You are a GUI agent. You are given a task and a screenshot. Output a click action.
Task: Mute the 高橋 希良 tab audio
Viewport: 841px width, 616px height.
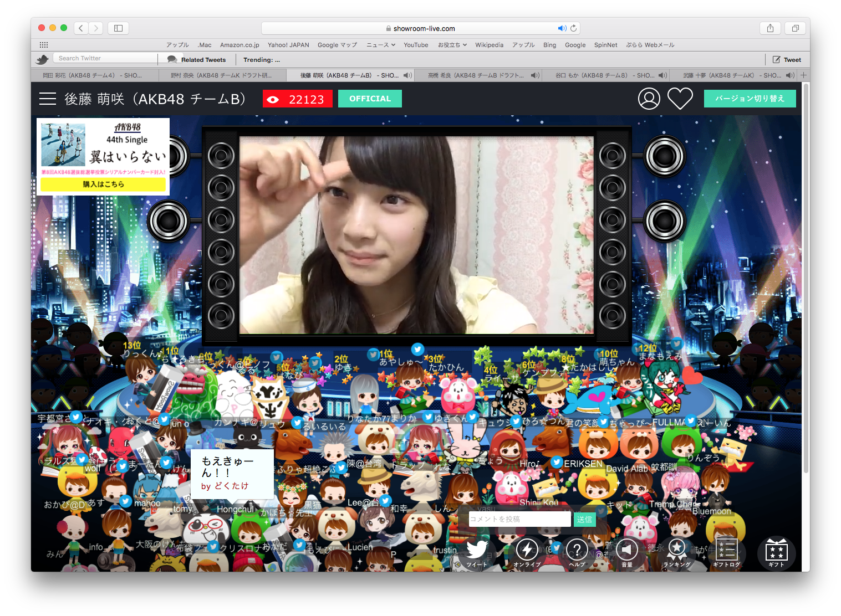pos(534,75)
